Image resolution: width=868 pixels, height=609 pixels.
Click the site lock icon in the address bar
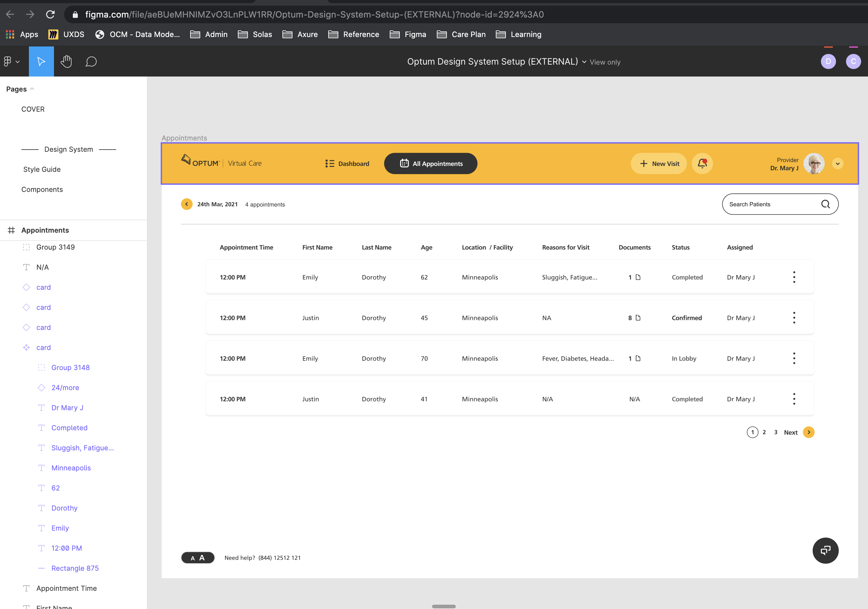click(75, 14)
